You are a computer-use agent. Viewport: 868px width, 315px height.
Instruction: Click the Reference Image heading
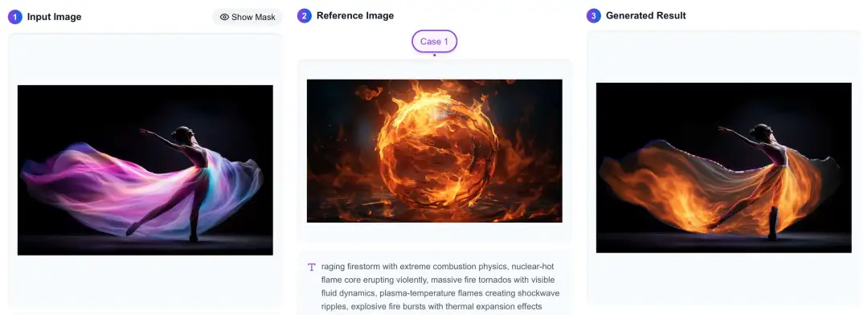pyautogui.click(x=355, y=15)
